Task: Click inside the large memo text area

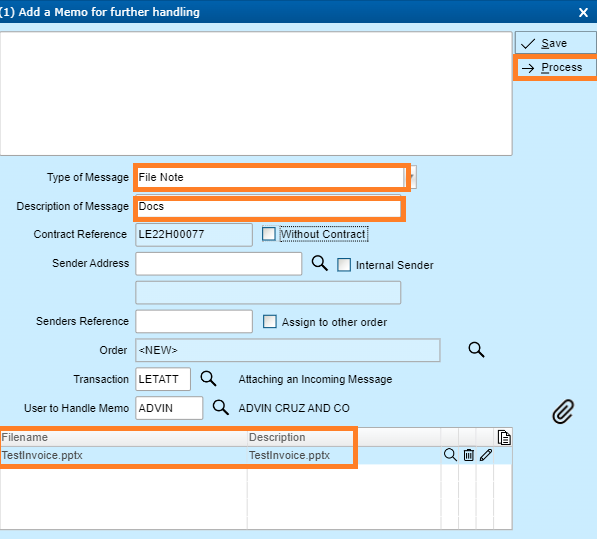Action: tap(256, 94)
